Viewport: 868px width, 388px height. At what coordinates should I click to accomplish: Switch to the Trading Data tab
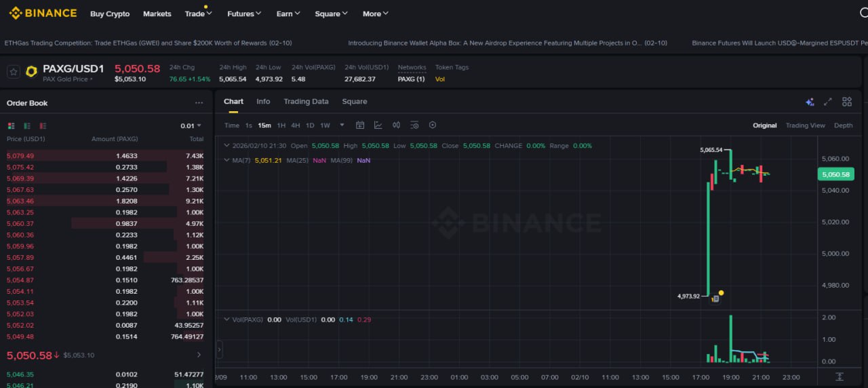click(306, 102)
